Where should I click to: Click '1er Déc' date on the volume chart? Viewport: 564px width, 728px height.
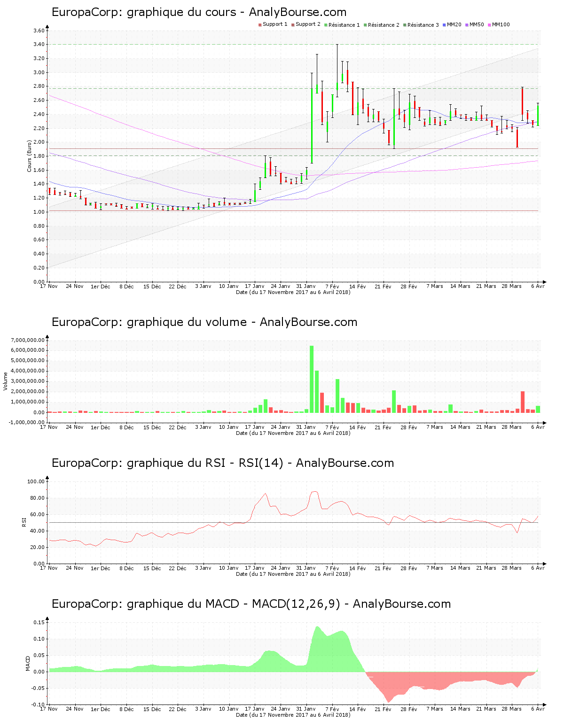coord(101,427)
